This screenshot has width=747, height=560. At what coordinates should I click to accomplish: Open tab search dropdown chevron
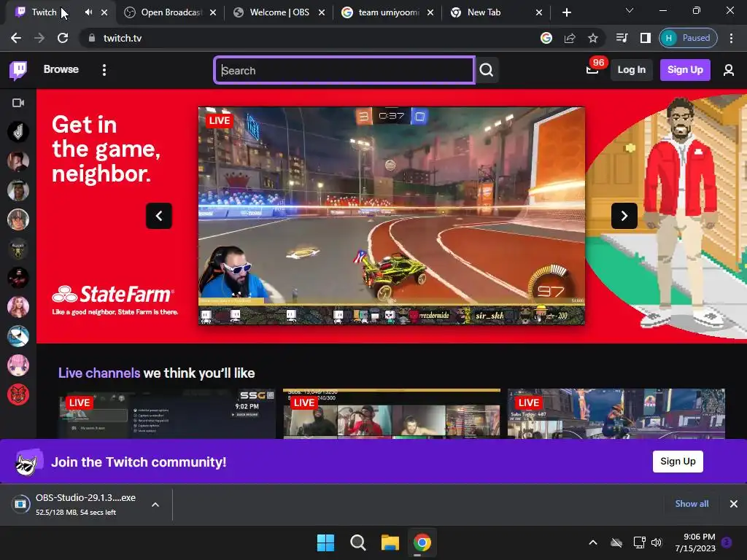click(630, 10)
